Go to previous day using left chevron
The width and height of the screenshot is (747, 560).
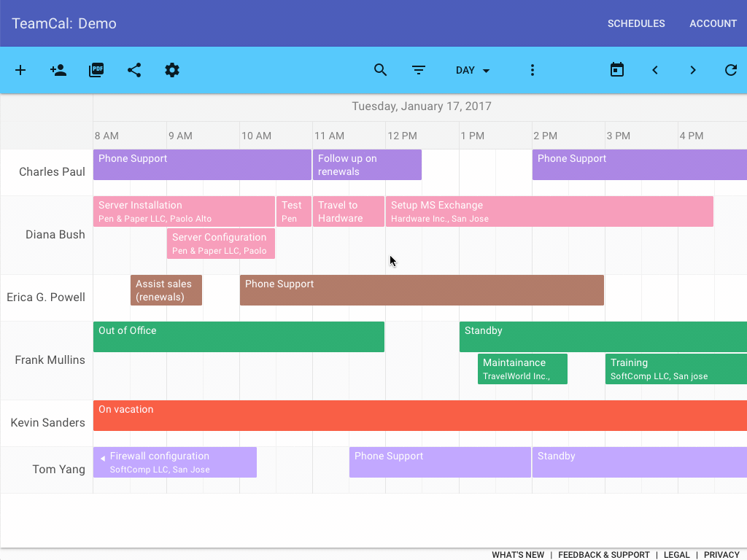(x=655, y=70)
